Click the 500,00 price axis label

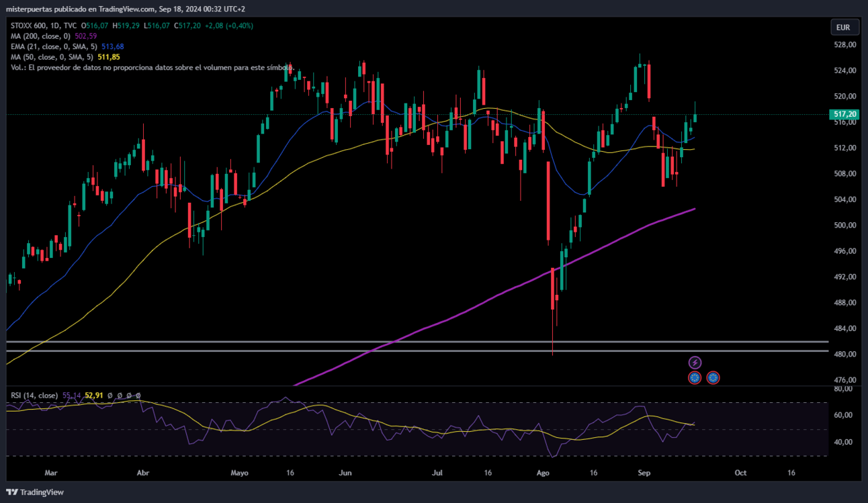coord(846,226)
